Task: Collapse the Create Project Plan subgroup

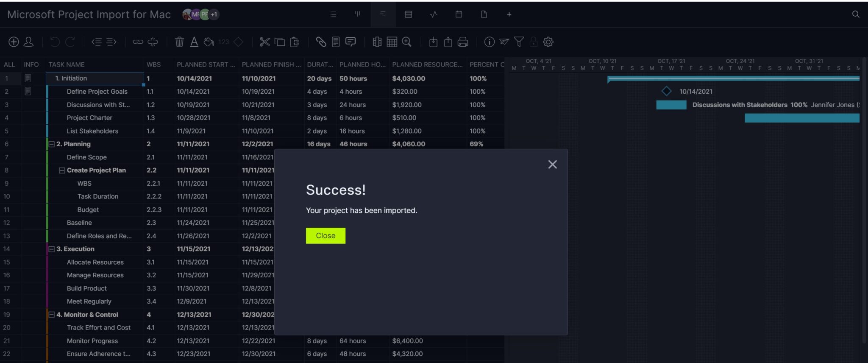Action: pos(62,170)
